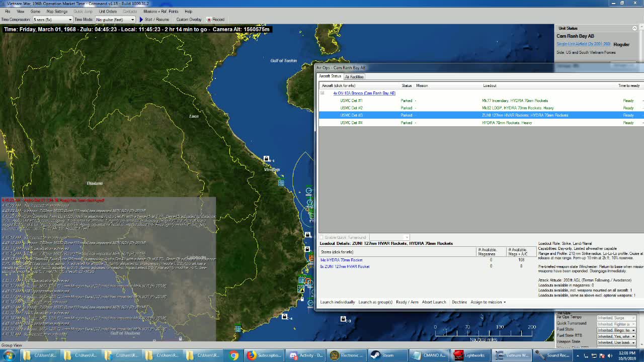Click the red Record icon in toolbar
This screenshot has width=644, height=362.
pos(209,20)
